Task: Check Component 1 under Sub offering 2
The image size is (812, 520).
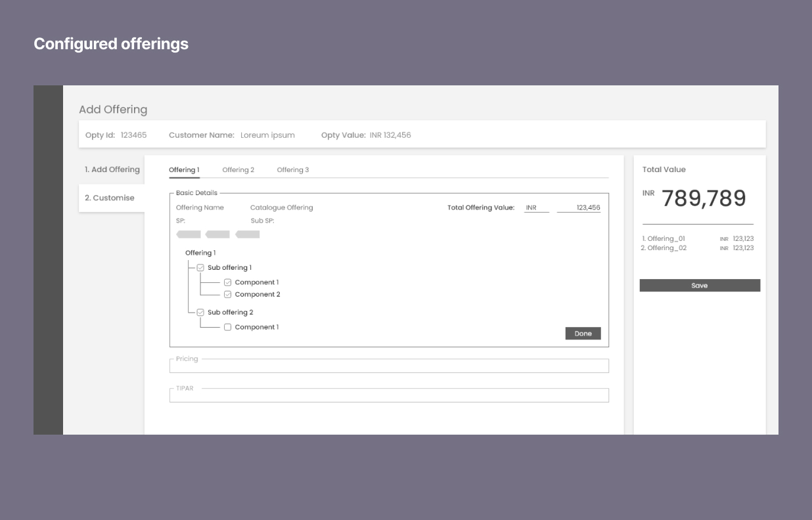Action: click(x=228, y=327)
